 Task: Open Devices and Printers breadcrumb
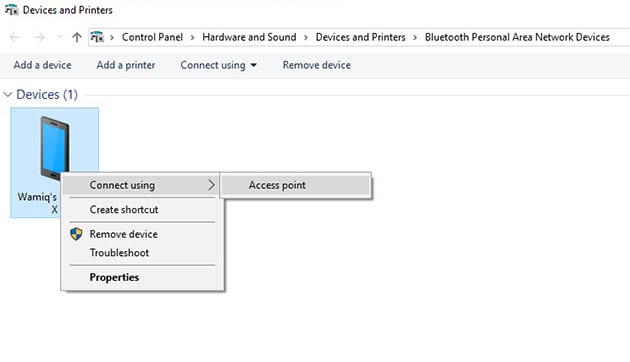(360, 37)
